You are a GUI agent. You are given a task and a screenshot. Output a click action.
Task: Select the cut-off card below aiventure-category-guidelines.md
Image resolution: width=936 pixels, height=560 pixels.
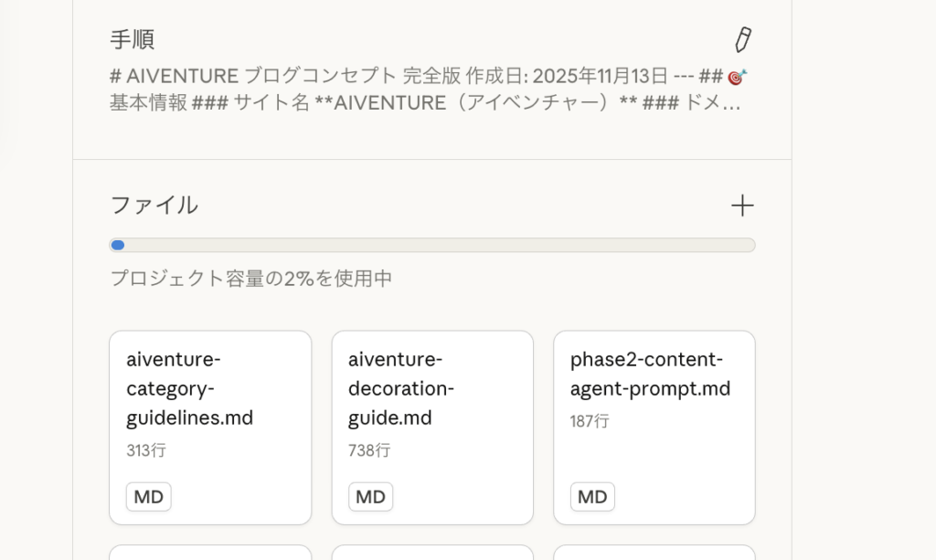pos(210,552)
